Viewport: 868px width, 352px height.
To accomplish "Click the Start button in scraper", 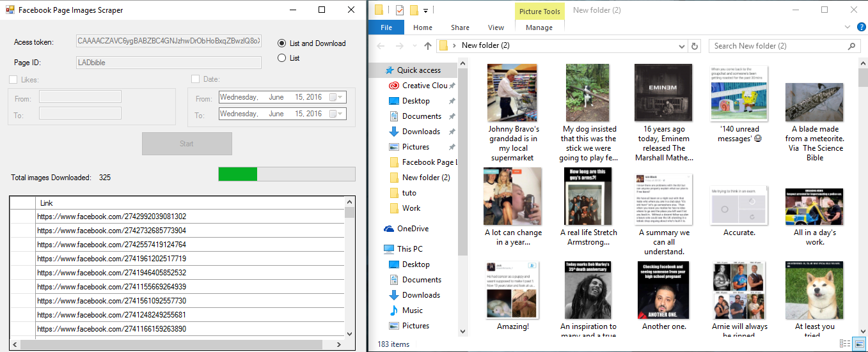I will click(186, 144).
